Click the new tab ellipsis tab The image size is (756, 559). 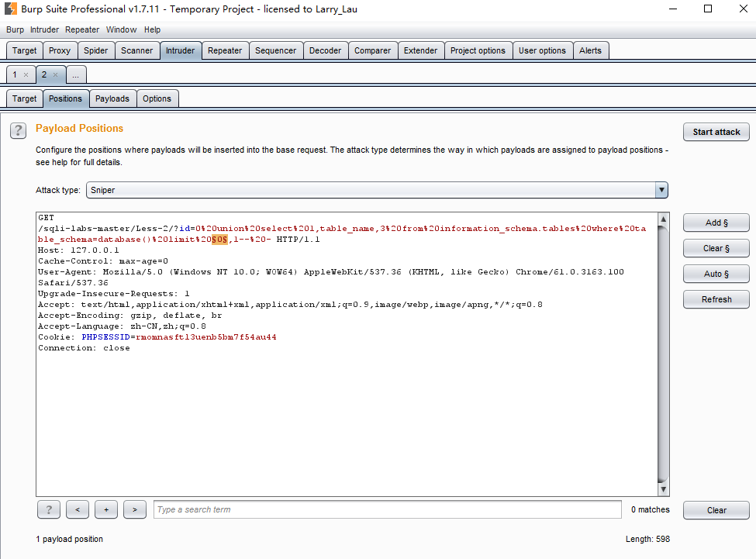76,74
